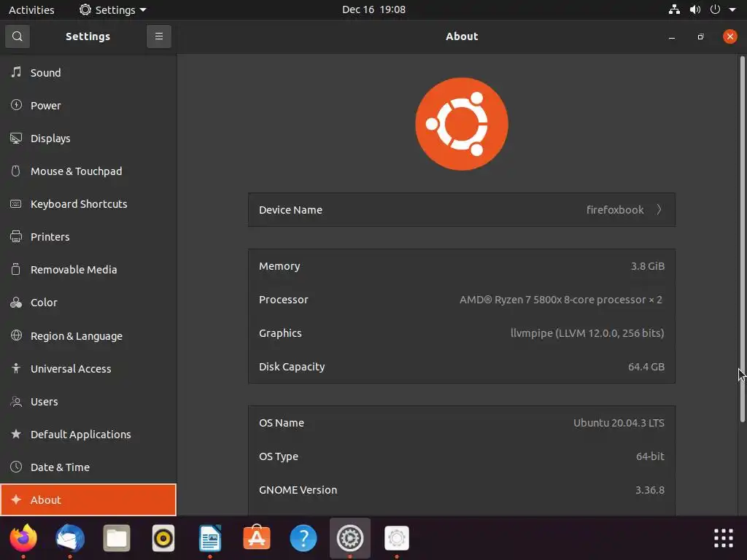Open the Settings app menu in top bar
The image size is (747, 560).
point(113,9)
